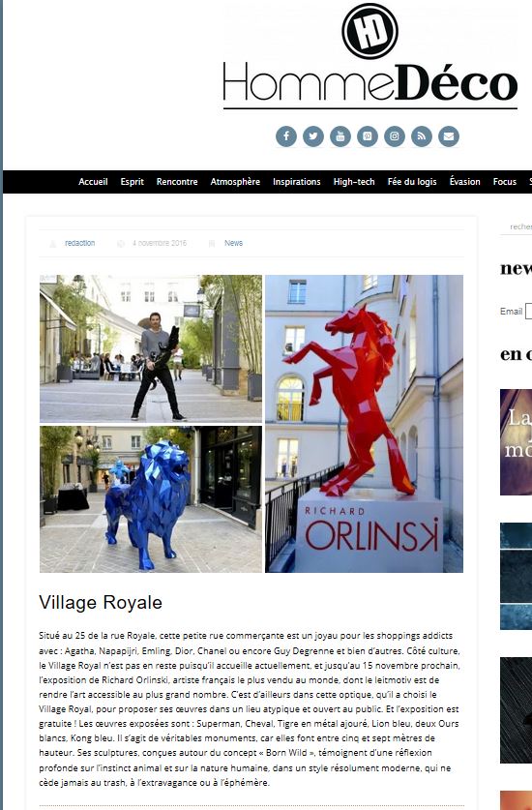Open the YouTube social icon

point(340,136)
